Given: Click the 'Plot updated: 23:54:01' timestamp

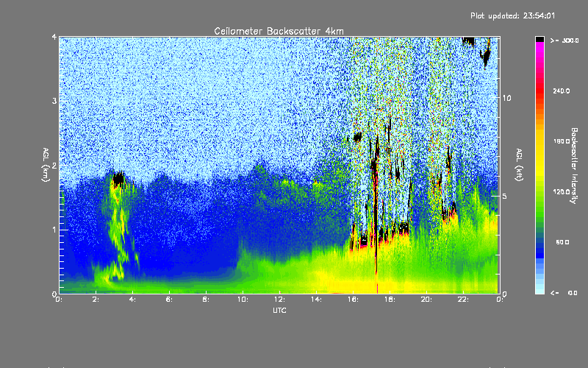Looking at the screenshot, I should 512,15.
